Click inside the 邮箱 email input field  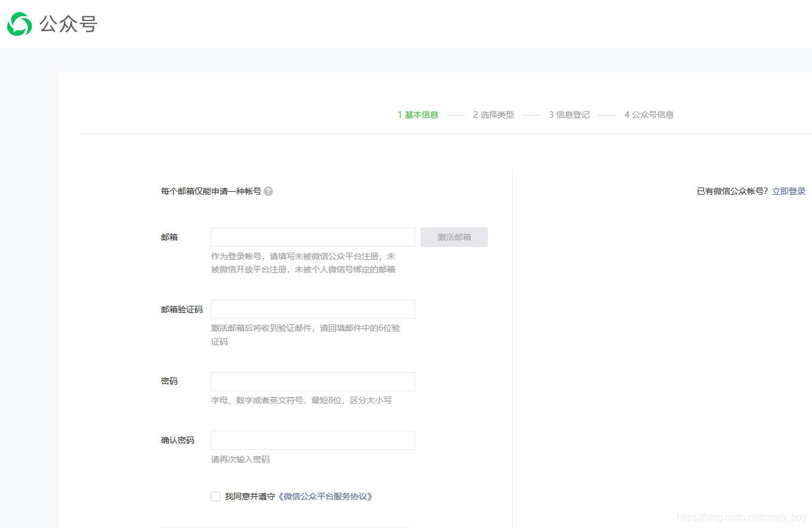click(312, 237)
